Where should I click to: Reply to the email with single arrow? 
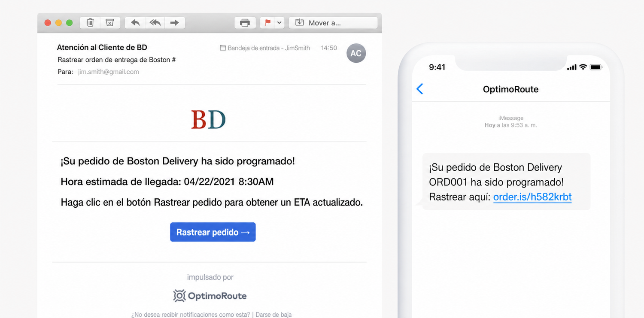135,23
